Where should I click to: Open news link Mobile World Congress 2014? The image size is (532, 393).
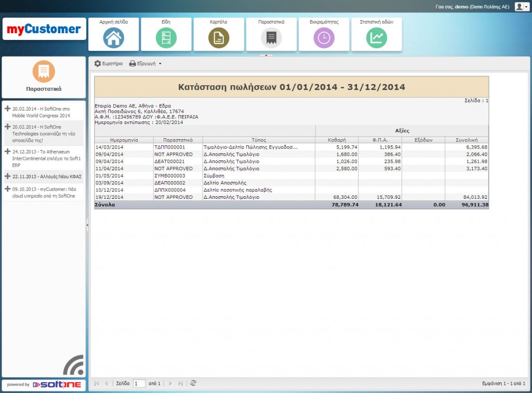pos(41,112)
